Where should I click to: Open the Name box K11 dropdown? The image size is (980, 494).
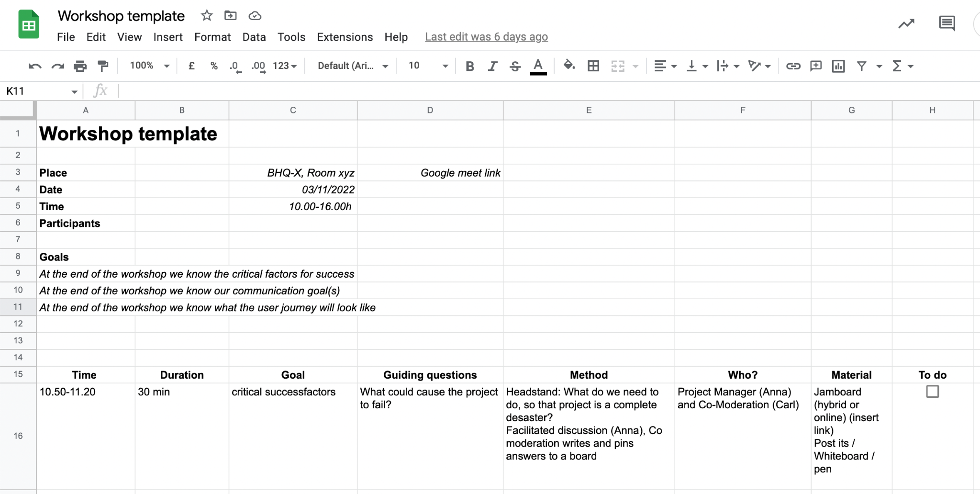[x=74, y=91]
